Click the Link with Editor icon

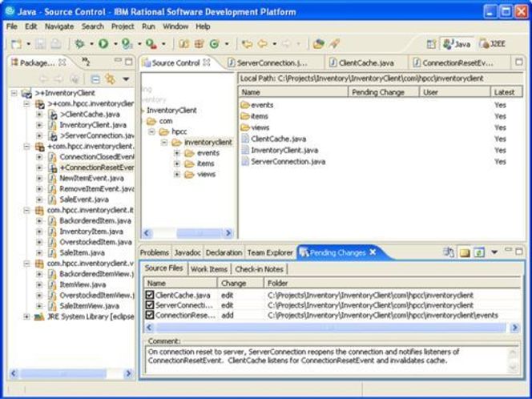(110, 79)
